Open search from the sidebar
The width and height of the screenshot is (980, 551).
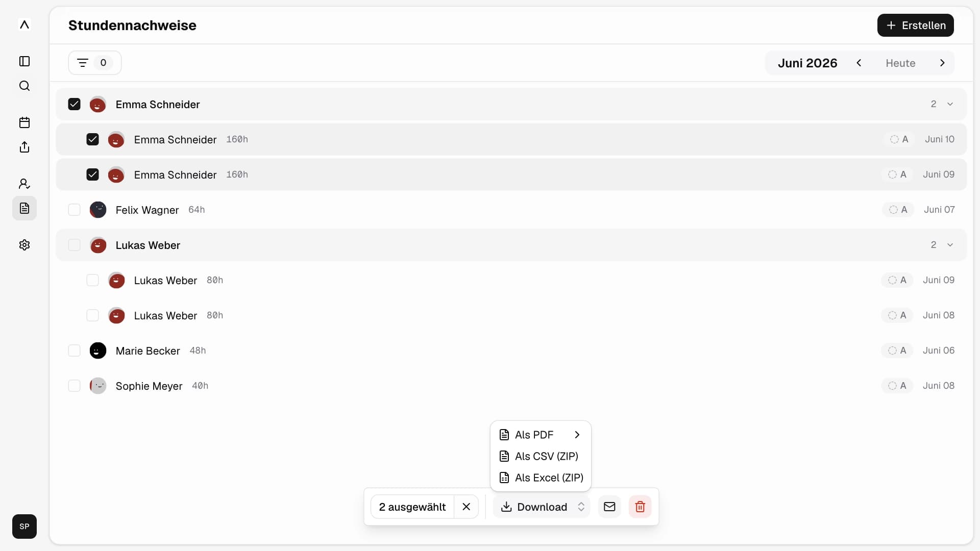point(24,86)
